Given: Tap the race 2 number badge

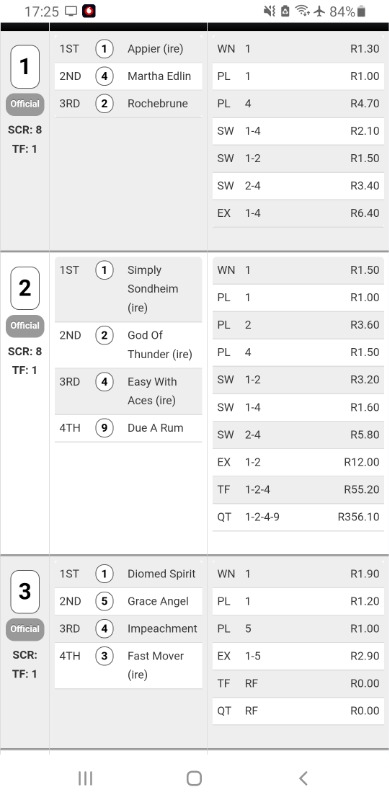Looking at the screenshot, I should (25, 288).
